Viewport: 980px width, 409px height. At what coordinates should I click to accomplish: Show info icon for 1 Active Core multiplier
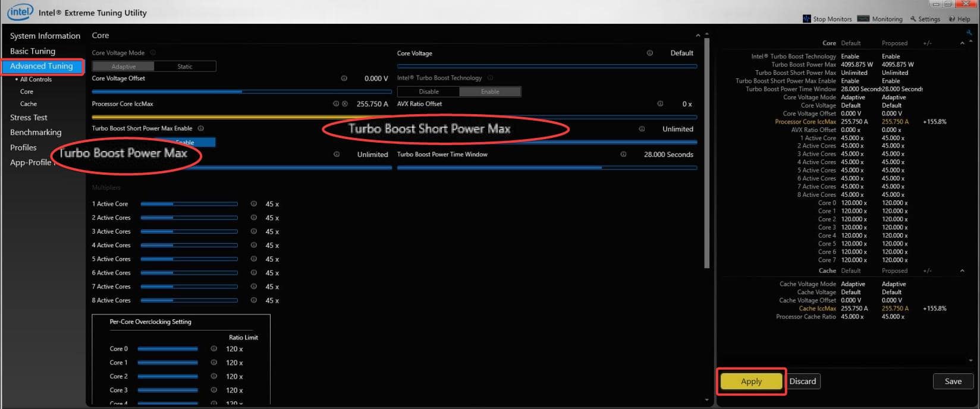tap(254, 204)
